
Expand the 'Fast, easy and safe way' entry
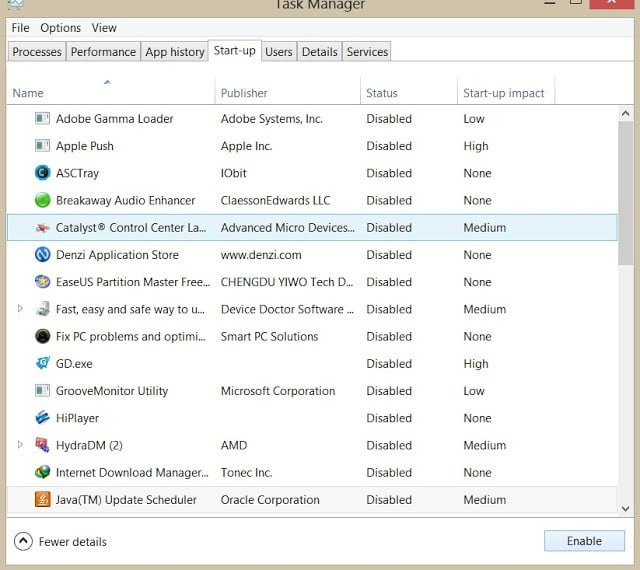20,309
